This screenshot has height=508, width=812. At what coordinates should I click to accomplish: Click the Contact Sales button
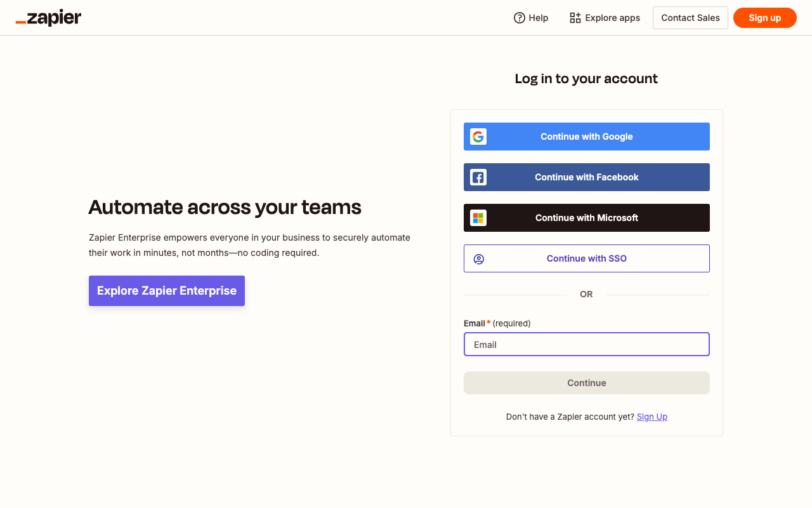(x=690, y=18)
